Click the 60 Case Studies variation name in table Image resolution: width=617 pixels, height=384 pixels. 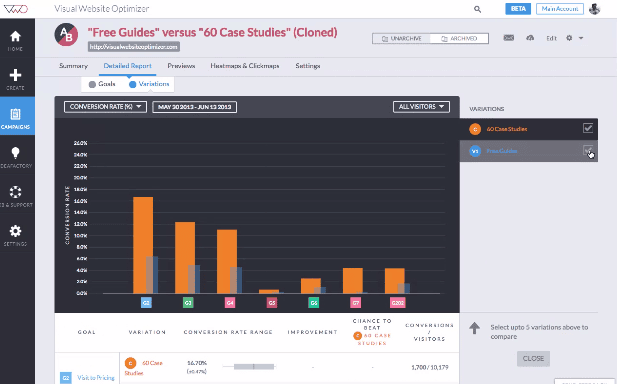pyautogui.click(x=143, y=367)
